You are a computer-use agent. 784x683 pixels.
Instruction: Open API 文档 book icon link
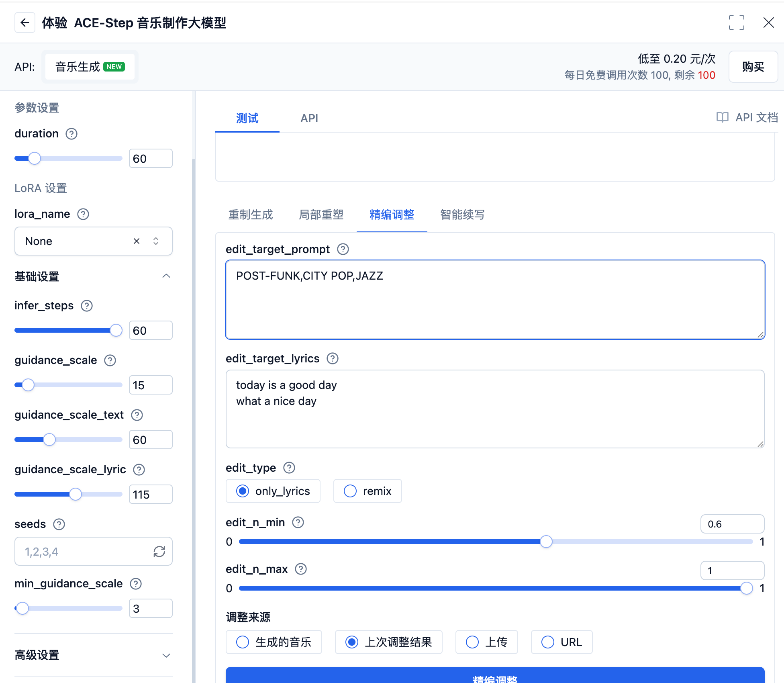point(722,117)
